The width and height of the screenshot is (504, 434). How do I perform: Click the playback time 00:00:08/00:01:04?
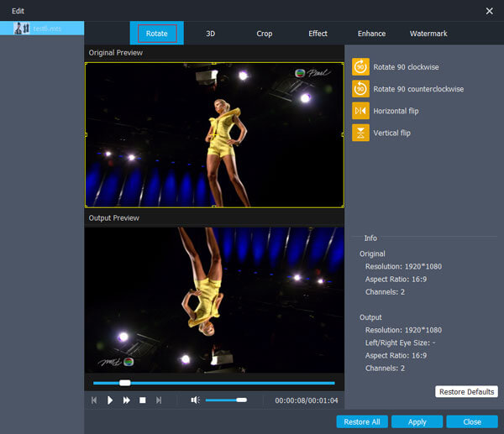[x=307, y=400]
